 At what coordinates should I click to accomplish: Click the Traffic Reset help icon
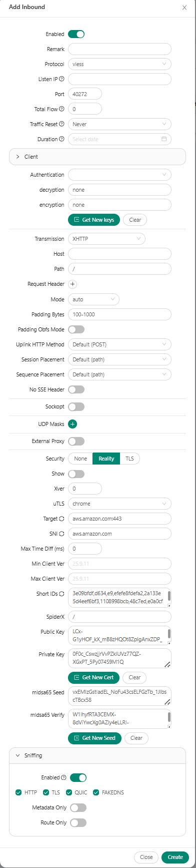click(x=61, y=124)
